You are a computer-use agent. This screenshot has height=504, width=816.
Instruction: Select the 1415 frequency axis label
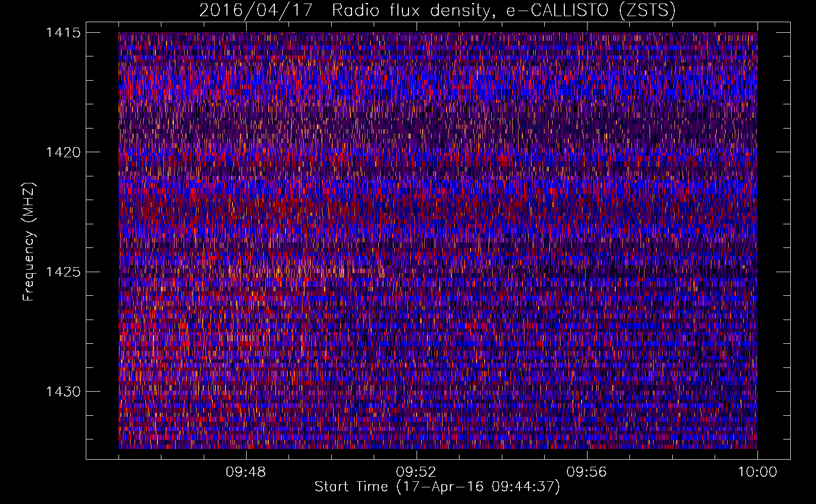(63, 33)
